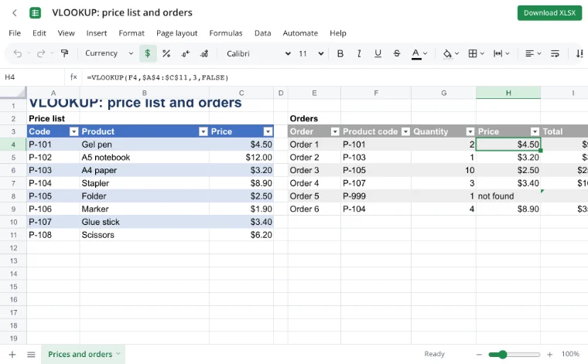Click the zoom out minus icon
Image resolution: width=588 pixels, height=364 pixels.
coord(479,354)
